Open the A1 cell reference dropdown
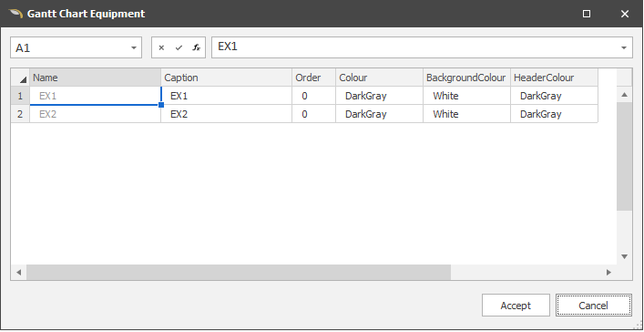 tap(134, 47)
